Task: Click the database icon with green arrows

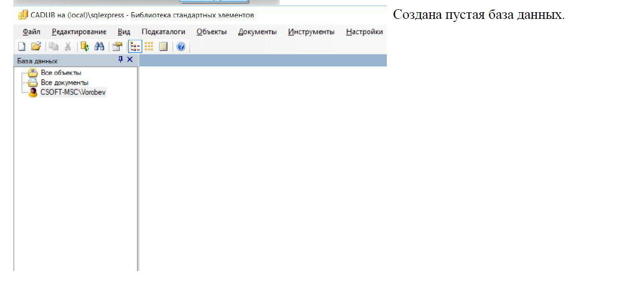Action: pos(85,46)
